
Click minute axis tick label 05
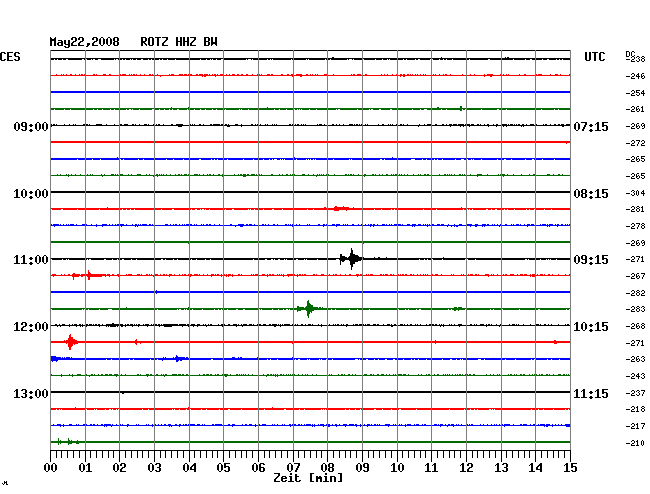tap(223, 468)
